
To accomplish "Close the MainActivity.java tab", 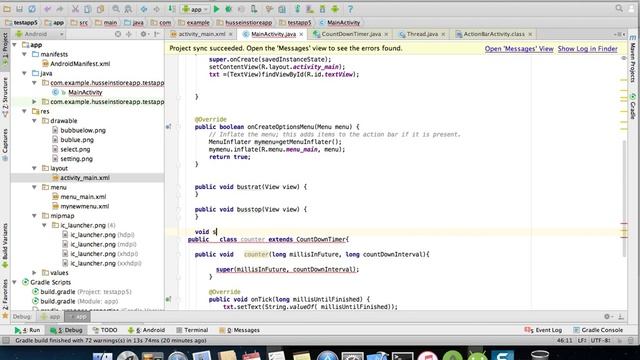I will click(x=301, y=35).
